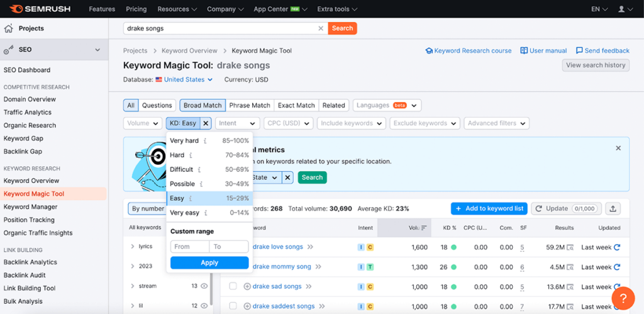Open the User manual link
The height and width of the screenshot is (314, 644).
(x=543, y=50)
